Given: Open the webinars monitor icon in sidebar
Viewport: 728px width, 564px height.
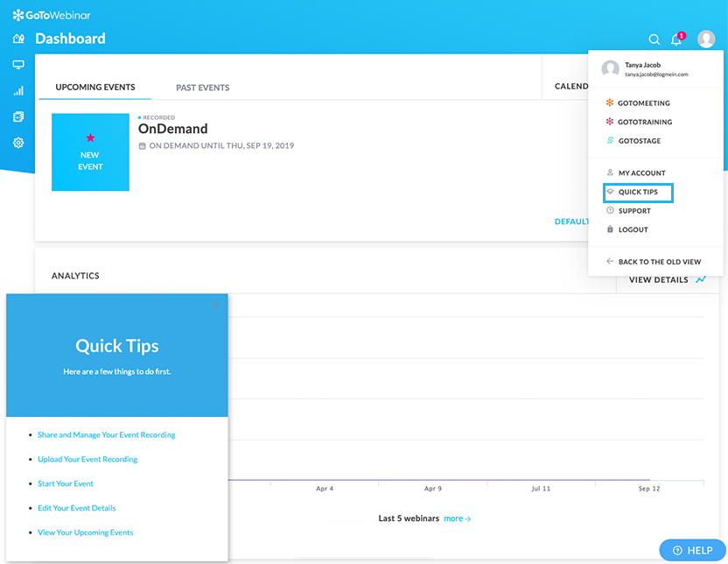Looking at the screenshot, I should point(18,65).
